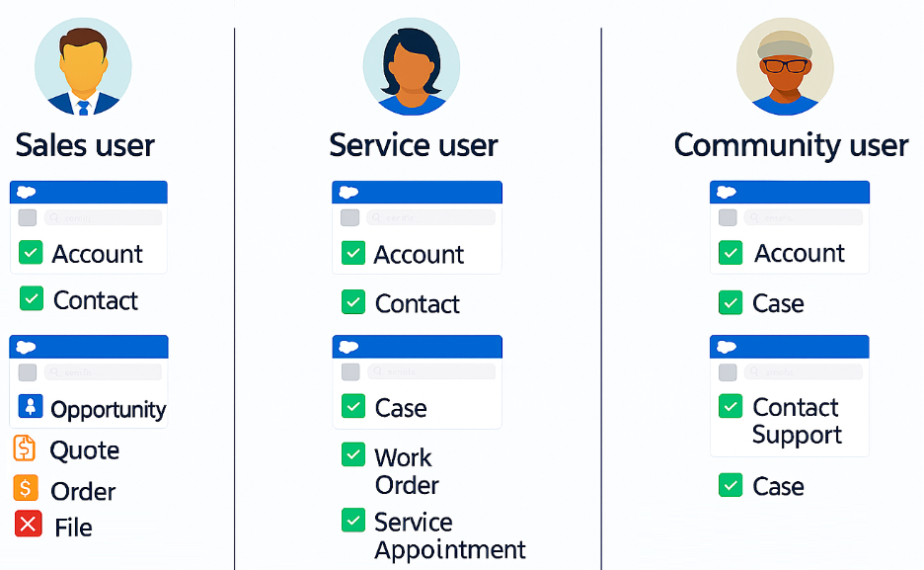Click the Sales user avatar
924x570 pixels.
coord(83,66)
